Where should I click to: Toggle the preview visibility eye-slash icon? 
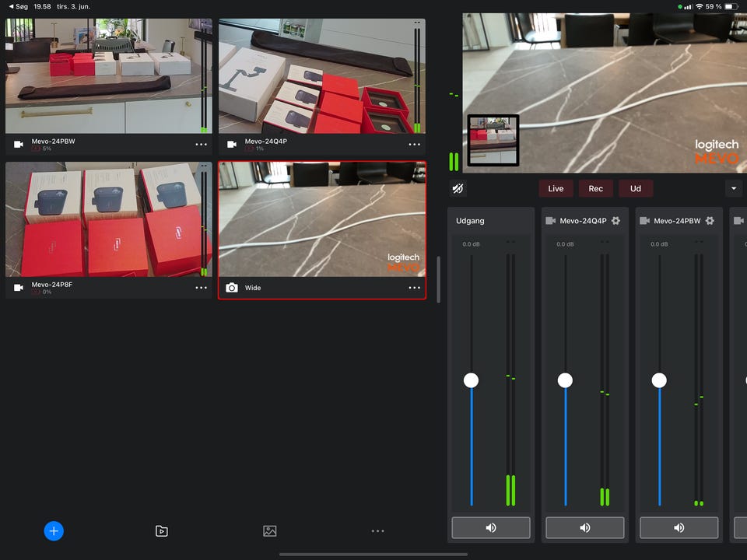(x=458, y=188)
